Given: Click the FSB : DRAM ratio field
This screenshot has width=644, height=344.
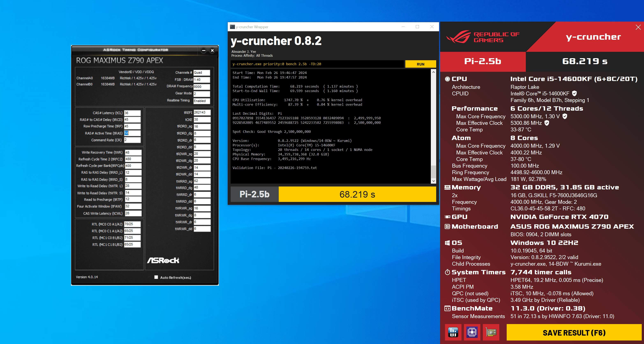Looking at the screenshot, I should pos(202,80).
